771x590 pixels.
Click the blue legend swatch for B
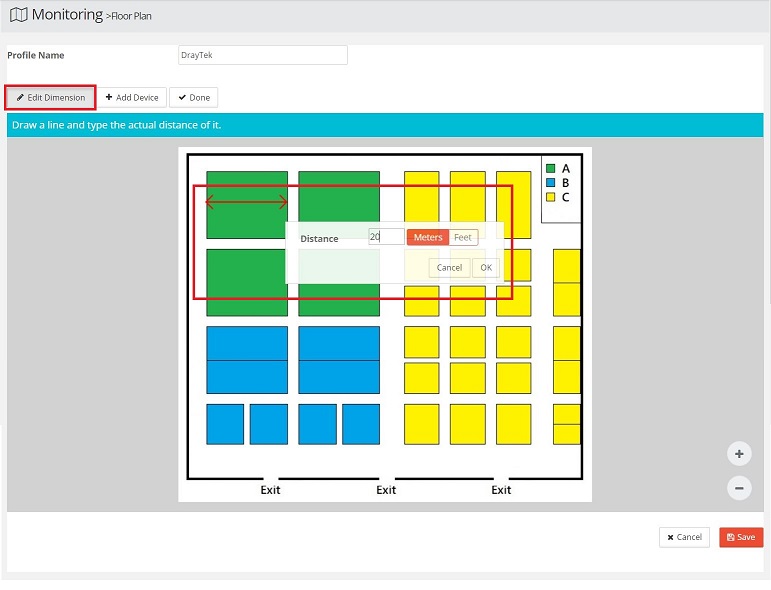coord(551,183)
